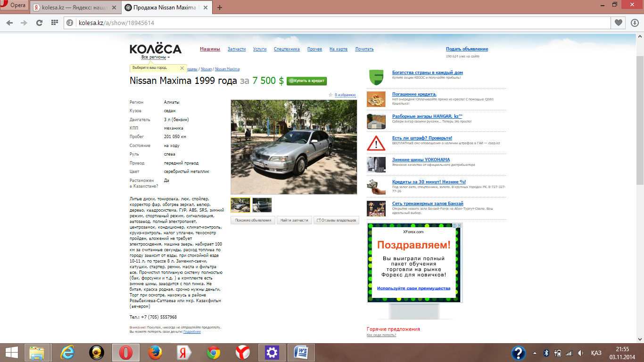Image resolution: width=644 pixels, height=362 pixels.
Task: Open the Запчасти section
Action: coord(237,49)
